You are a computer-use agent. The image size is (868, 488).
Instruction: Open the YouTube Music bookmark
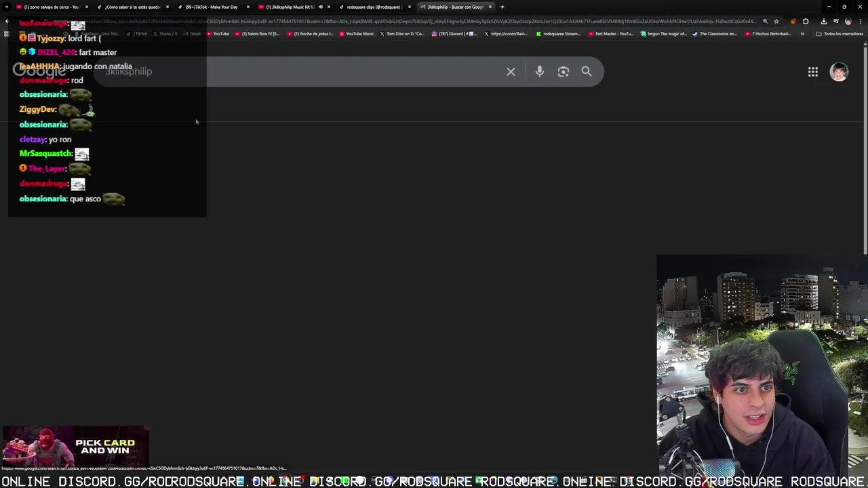click(x=357, y=34)
